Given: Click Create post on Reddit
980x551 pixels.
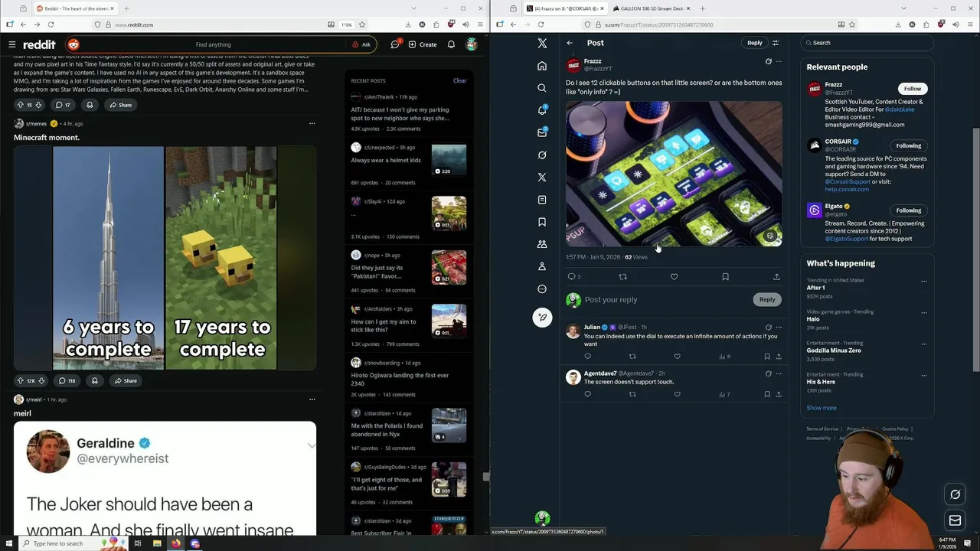Looking at the screenshot, I should tap(423, 44).
